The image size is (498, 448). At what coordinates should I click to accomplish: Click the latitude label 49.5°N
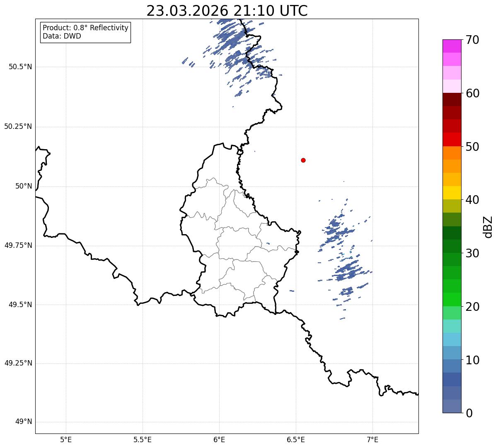pyautogui.click(x=20, y=305)
